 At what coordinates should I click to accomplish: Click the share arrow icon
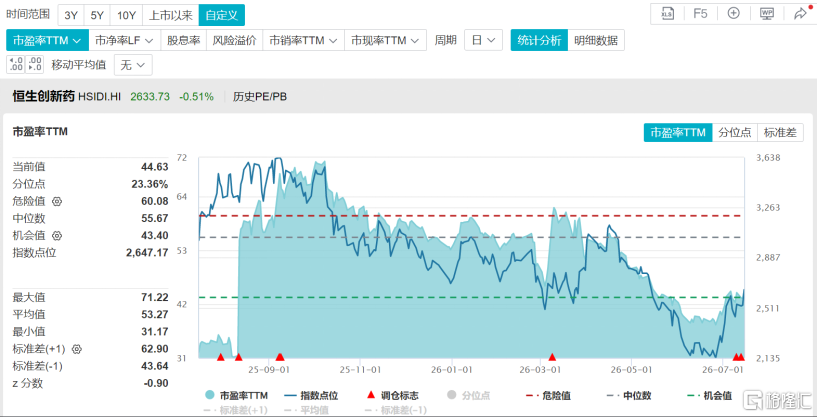coord(799,14)
